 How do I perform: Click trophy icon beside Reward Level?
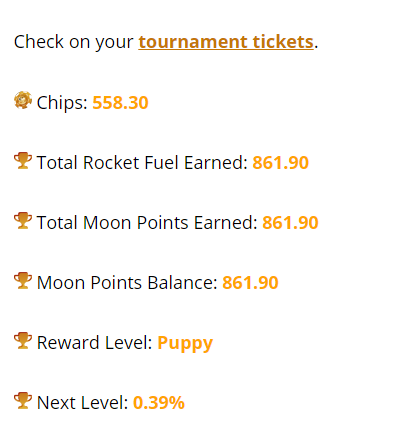point(23,341)
